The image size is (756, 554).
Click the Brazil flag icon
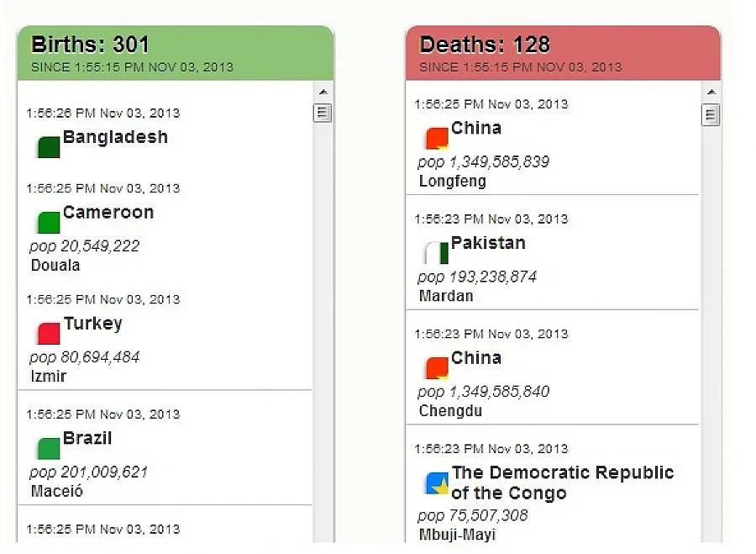[49, 448]
